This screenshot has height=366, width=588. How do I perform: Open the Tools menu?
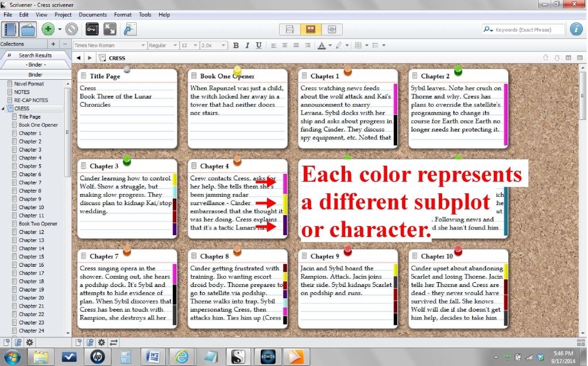[145, 14]
